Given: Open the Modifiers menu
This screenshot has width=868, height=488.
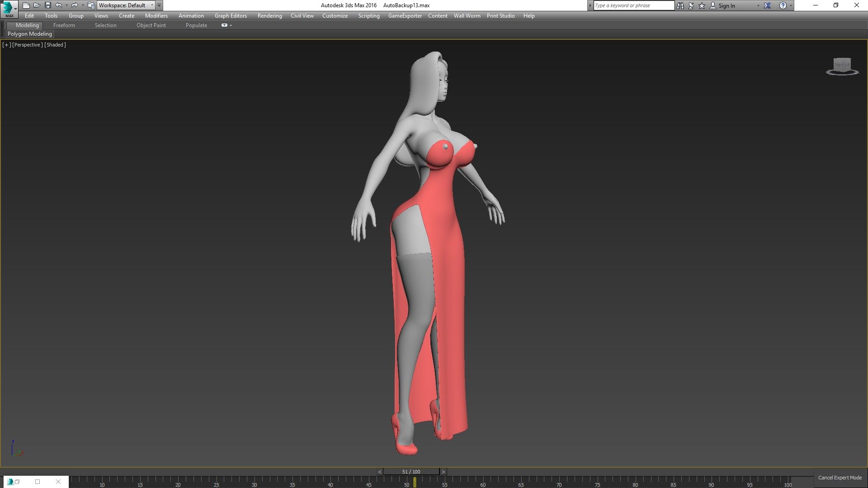Looking at the screenshot, I should click(156, 16).
